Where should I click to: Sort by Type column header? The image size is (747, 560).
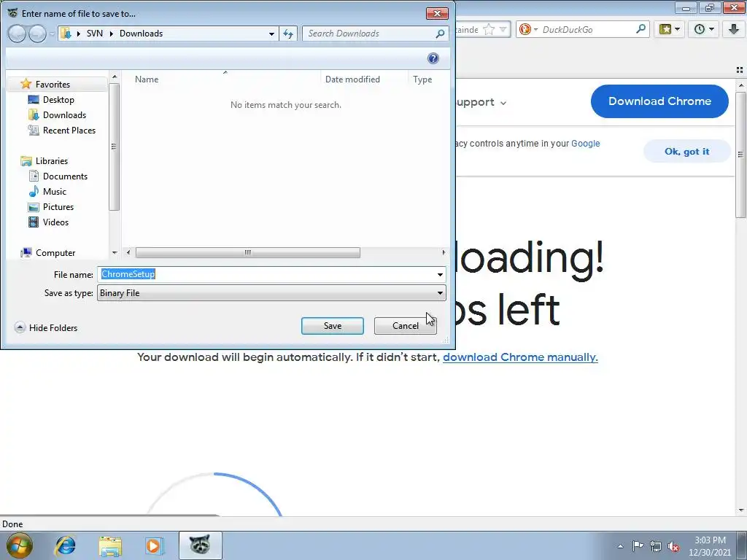tap(422, 79)
